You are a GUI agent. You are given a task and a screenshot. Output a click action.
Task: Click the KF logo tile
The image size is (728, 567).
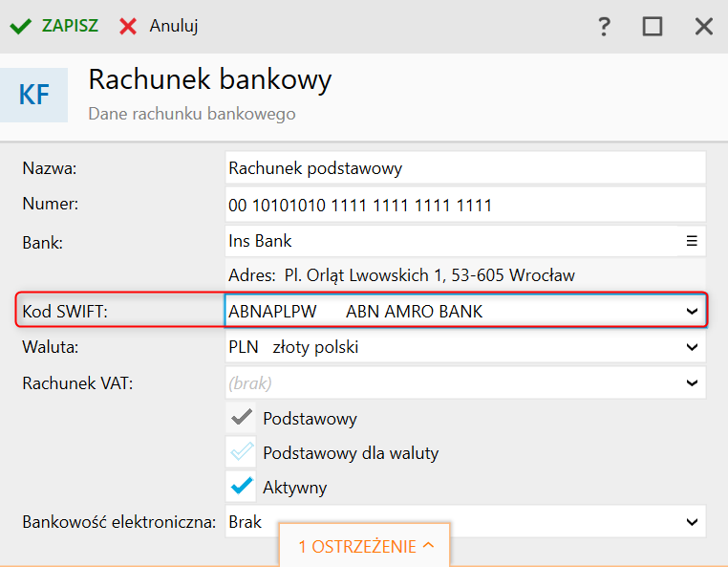point(33,95)
